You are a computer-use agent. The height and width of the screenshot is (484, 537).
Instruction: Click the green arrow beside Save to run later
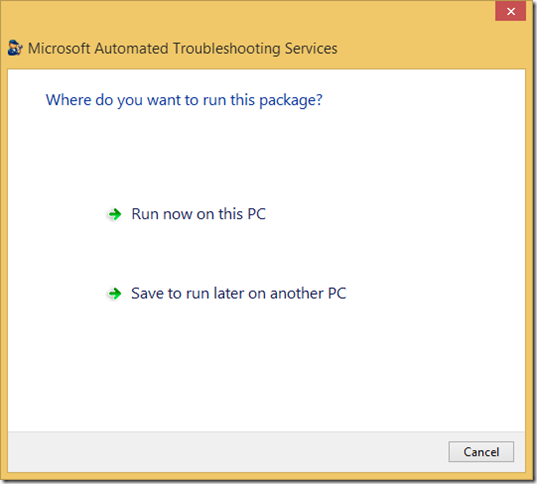pyautogui.click(x=115, y=294)
